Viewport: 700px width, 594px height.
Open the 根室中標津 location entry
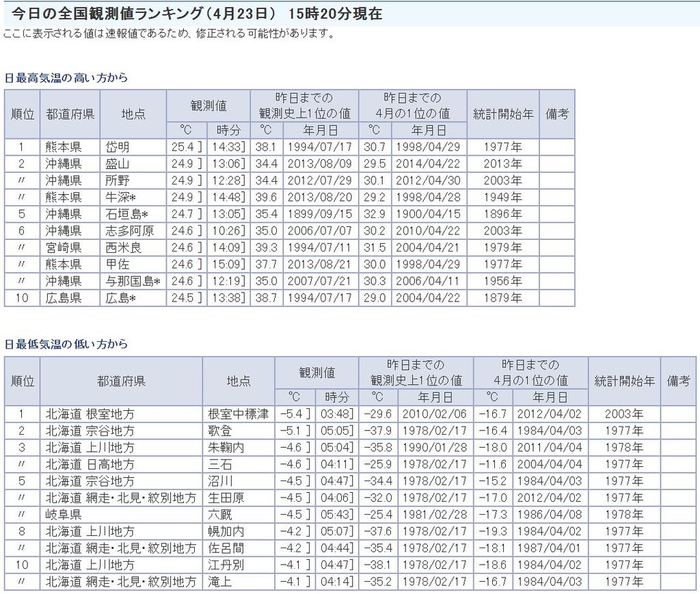click(238, 414)
